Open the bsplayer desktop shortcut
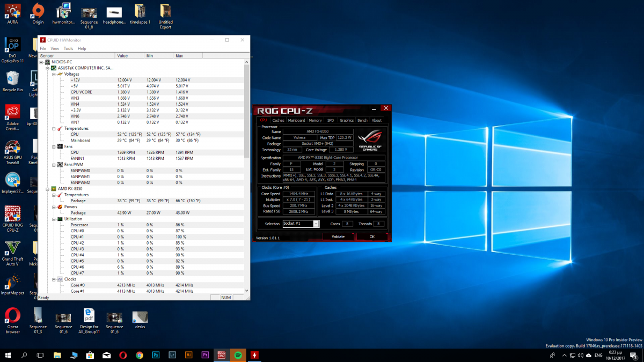This screenshot has width=644, height=362. tap(12, 183)
